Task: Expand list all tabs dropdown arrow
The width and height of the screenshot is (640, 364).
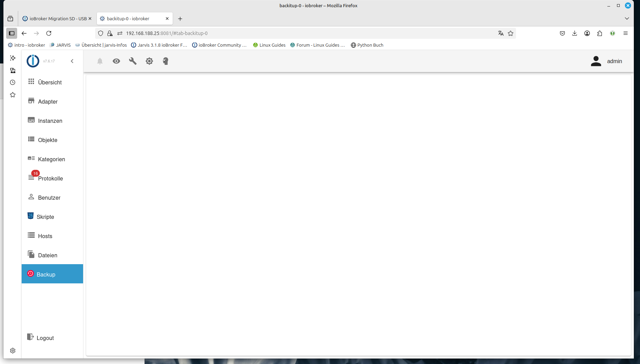Action: [627, 19]
